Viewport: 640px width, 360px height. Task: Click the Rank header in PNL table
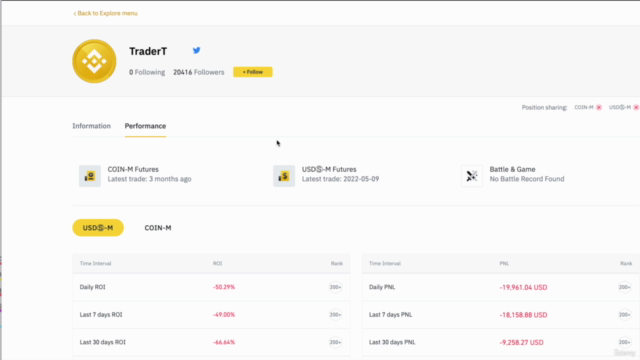pos(626,263)
